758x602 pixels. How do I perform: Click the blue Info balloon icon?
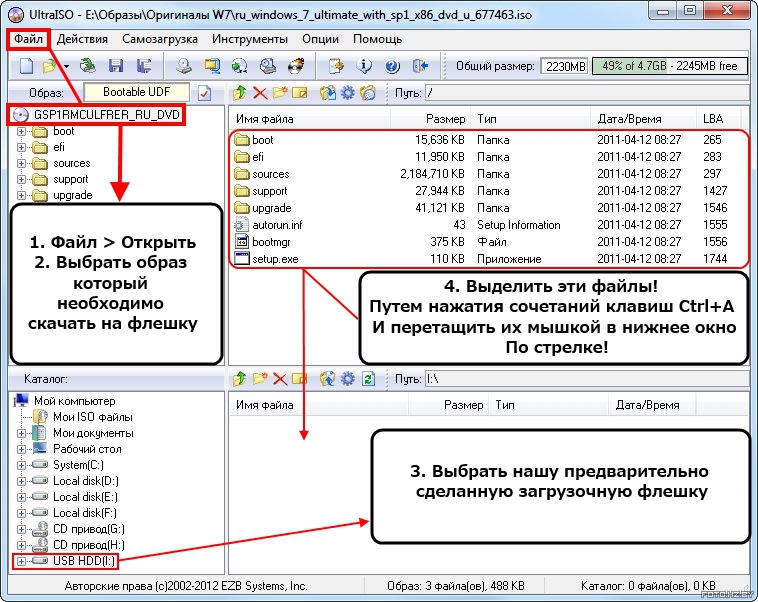364,66
